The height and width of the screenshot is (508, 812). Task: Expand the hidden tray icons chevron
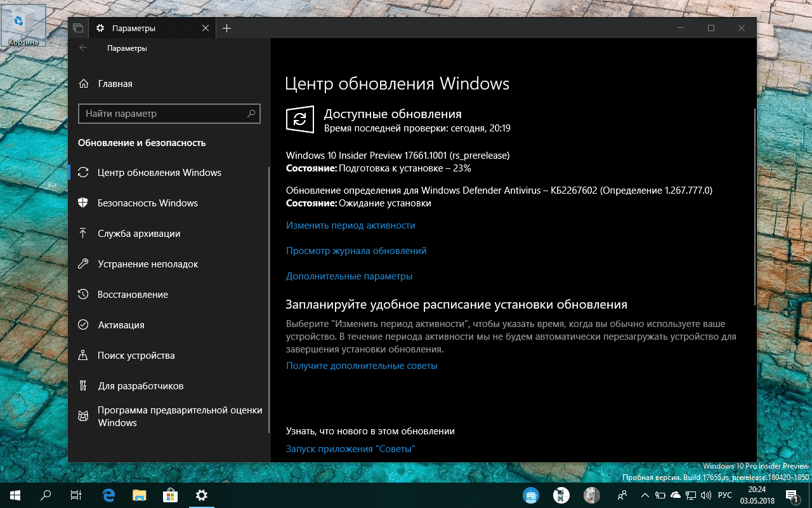645,495
